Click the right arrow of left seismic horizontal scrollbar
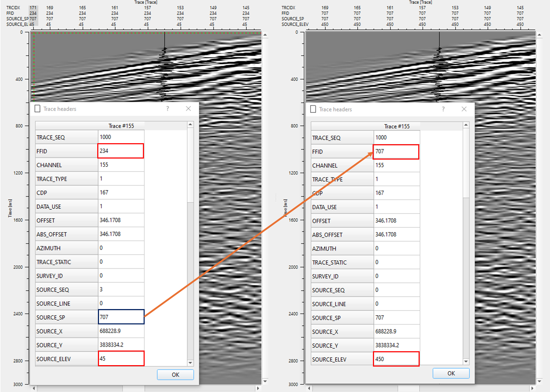 coord(258,388)
